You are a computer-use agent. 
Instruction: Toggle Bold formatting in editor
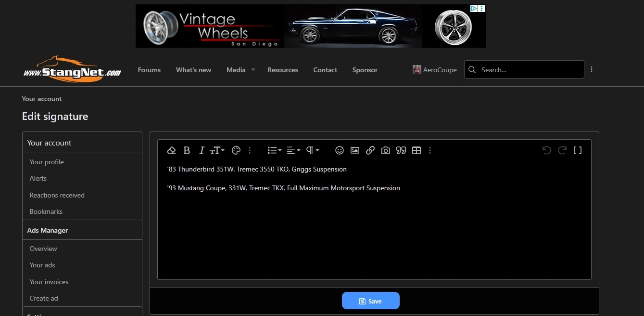click(187, 150)
